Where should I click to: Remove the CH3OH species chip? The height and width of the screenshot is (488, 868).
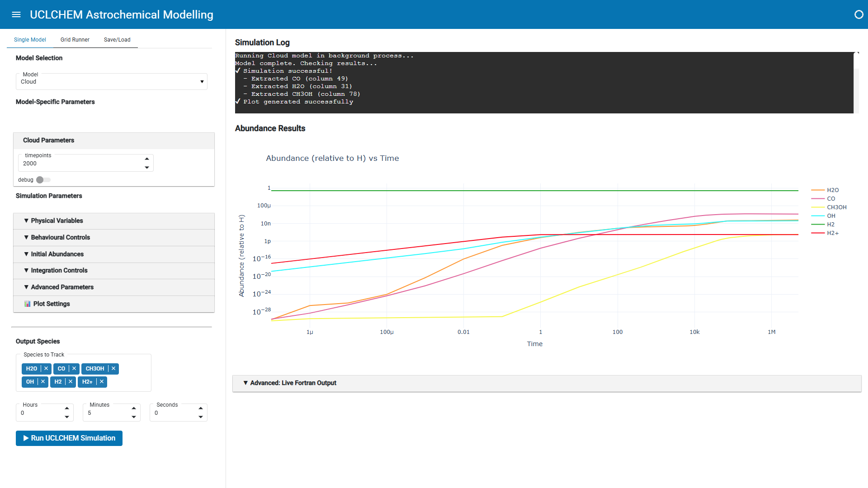[113, 369]
